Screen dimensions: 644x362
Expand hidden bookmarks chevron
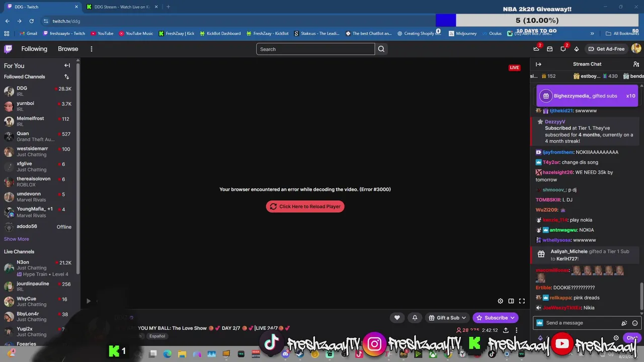point(592,34)
